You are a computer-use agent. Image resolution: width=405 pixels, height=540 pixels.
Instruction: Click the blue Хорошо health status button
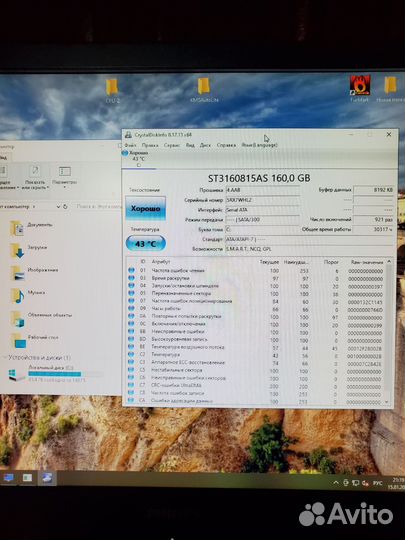click(x=145, y=208)
